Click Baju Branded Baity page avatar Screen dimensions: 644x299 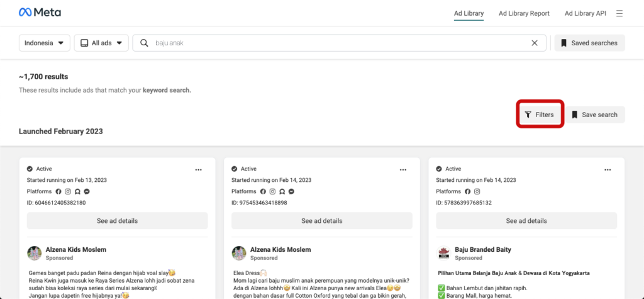(443, 253)
